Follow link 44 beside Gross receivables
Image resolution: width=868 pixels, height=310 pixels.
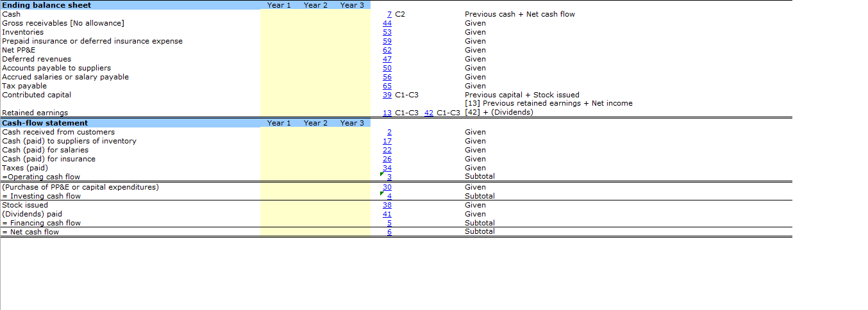point(387,23)
